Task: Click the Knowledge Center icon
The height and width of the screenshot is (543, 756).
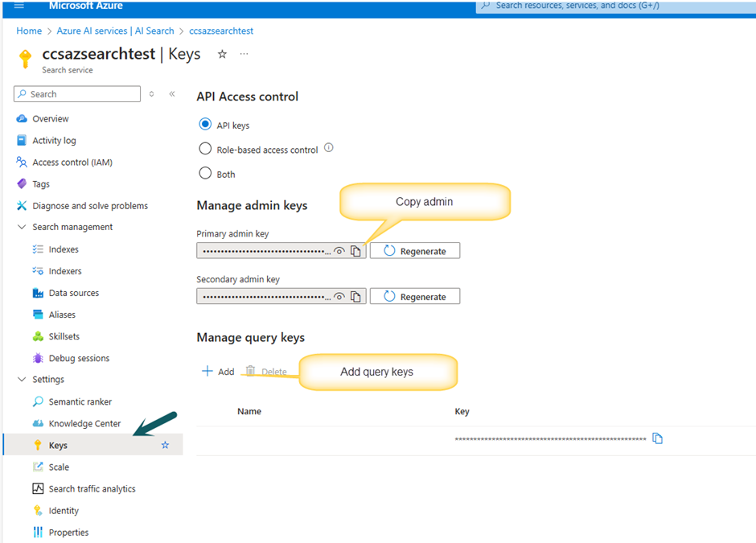Action: tap(38, 423)
